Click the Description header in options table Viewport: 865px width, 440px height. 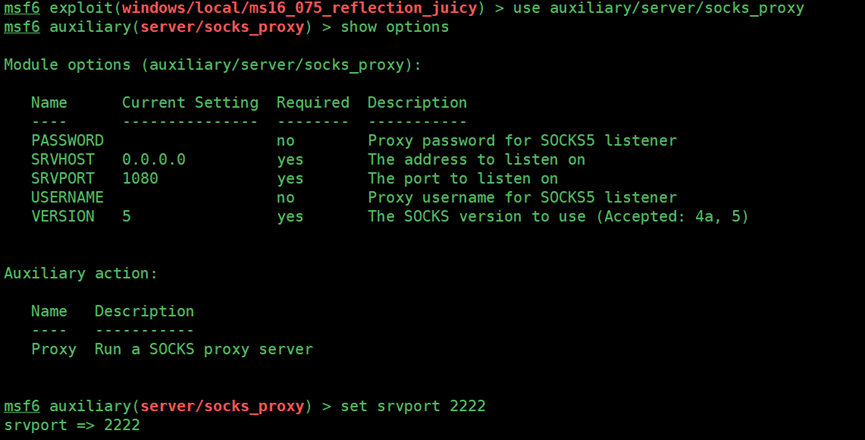[x=417, y=103]
